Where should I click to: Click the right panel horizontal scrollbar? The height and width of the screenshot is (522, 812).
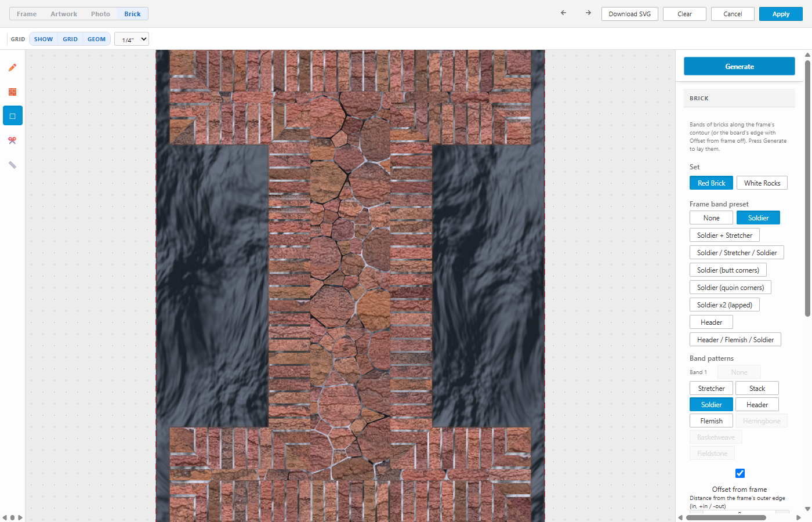pos(726,517)
